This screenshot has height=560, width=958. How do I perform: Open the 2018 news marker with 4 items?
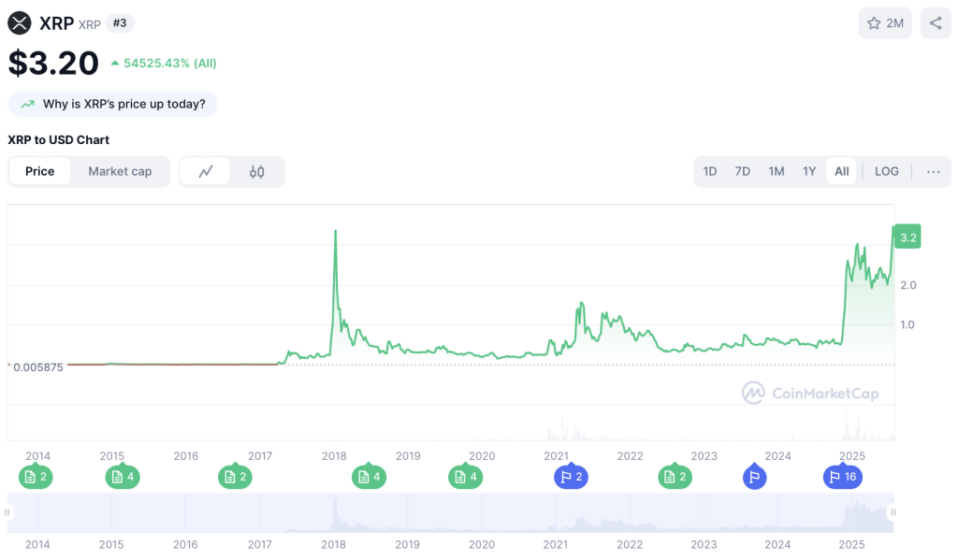[x=369, y=477]
